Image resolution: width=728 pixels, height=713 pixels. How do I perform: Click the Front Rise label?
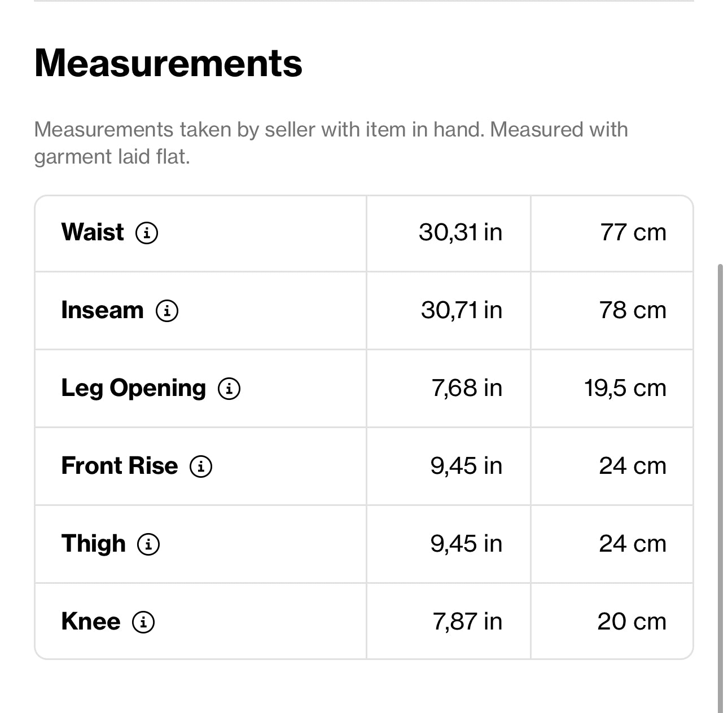[119, 466]
